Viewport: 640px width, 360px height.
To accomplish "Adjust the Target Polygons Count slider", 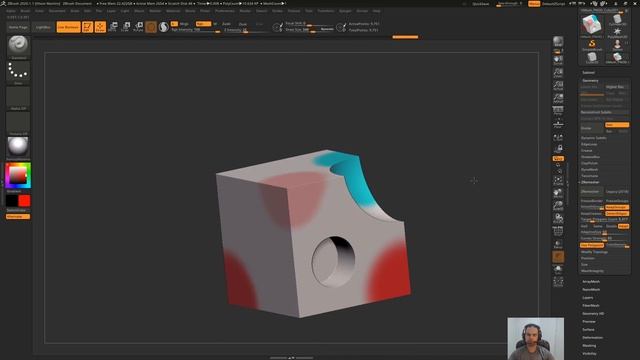I will click(604, 220).
